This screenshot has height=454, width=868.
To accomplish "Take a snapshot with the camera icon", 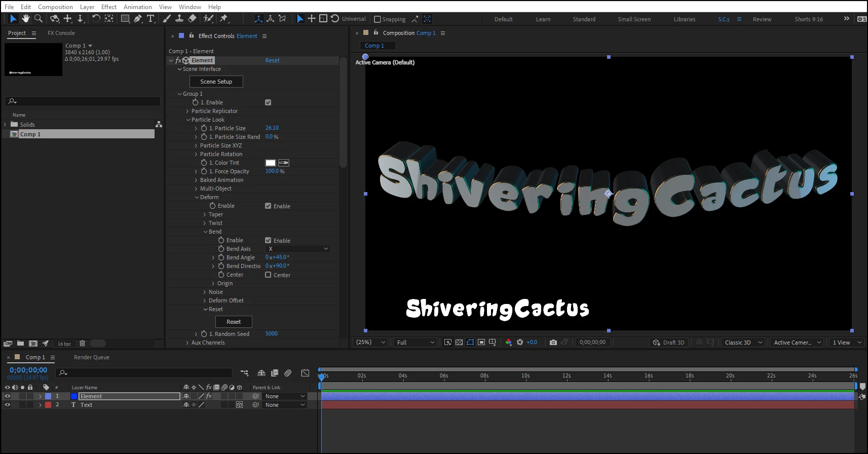I will 553,343.
